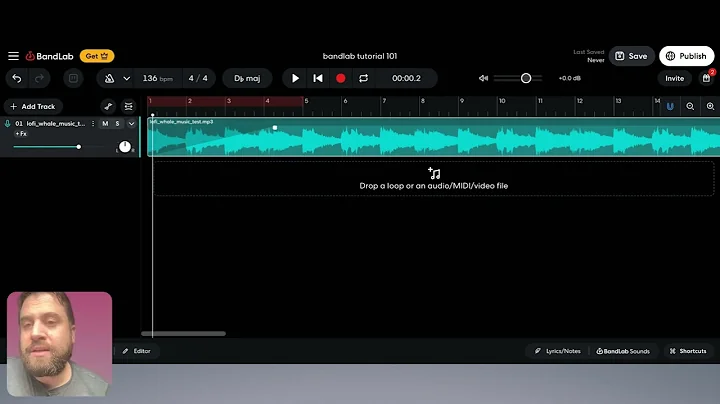720x404 pixels.
Task: Click bar 12 on the timeline ruler
Action: pos(580,101)
